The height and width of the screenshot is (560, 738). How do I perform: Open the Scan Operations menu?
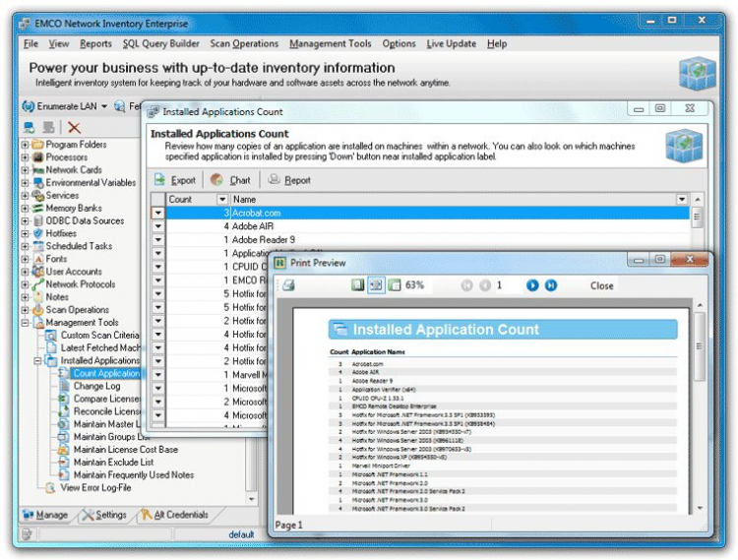(x=244, y=43)
